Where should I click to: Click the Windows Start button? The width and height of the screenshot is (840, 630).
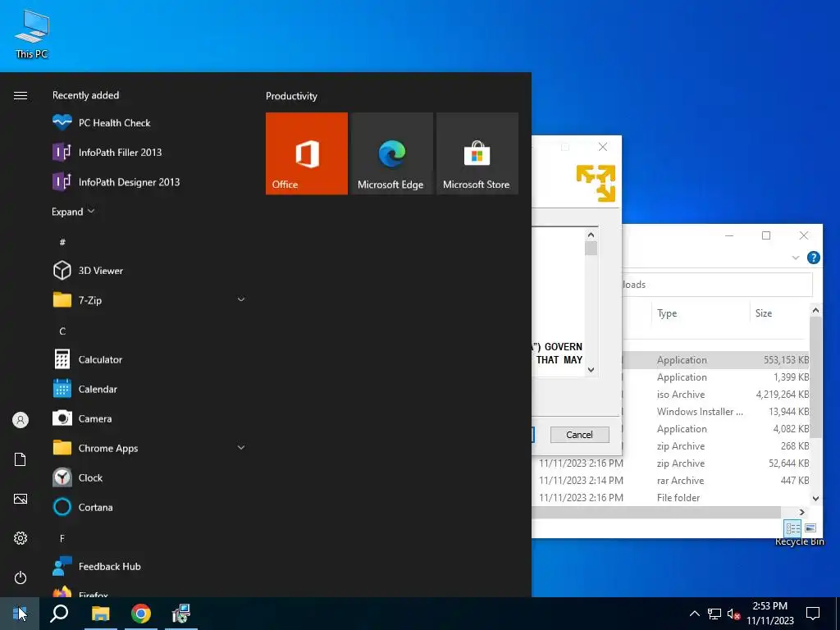20,614
